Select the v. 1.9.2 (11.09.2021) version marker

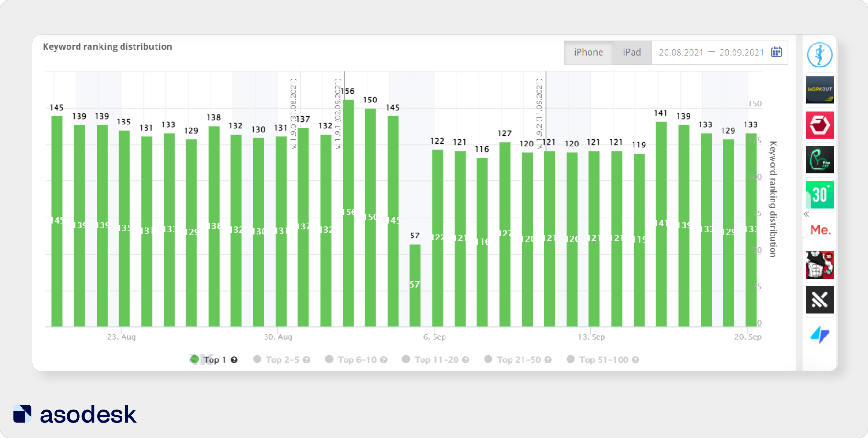(x=539, y=113)
